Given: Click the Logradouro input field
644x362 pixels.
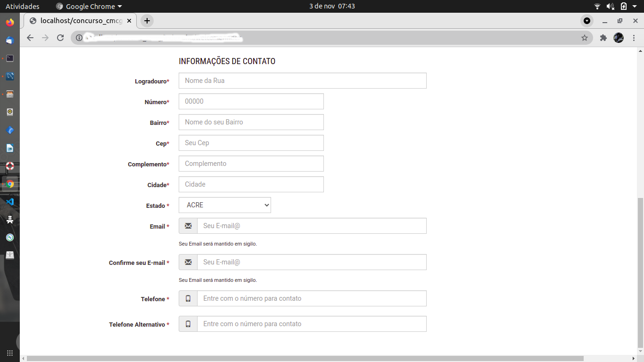Looking at the screenshot, I should coord(303,81).
